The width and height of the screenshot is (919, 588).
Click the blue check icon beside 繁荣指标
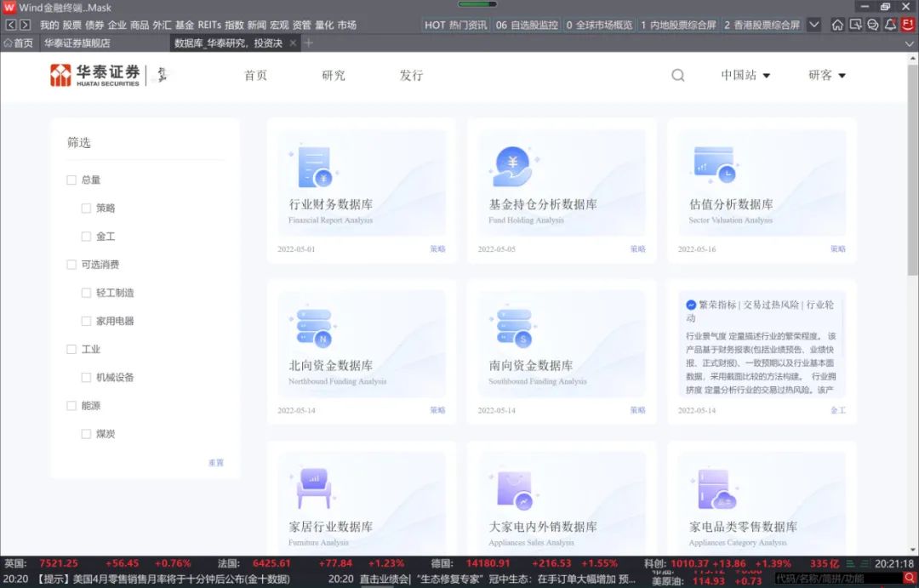691,305
